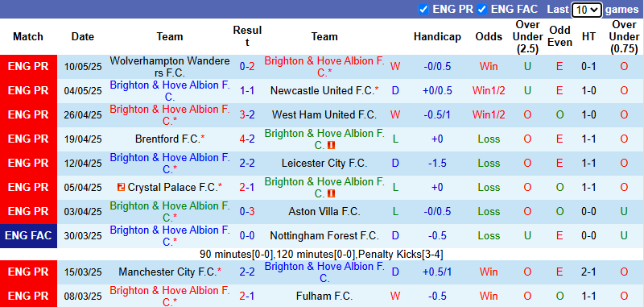The height and width of the screenshot is (307, 644).
Task: Select West Ham United F.C. team
Action: (324, 115)
